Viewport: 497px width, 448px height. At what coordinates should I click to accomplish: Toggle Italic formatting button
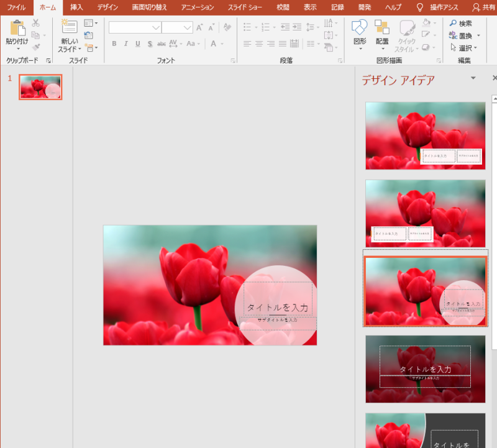[x=125, y=44]
